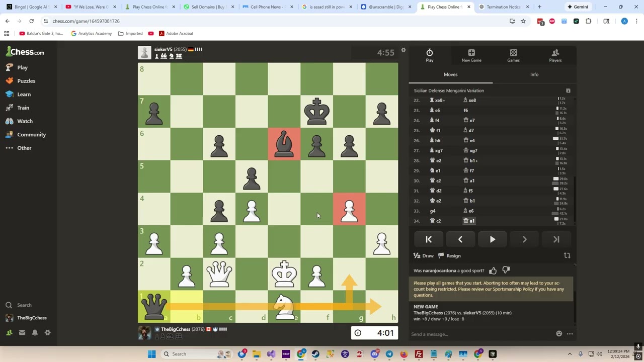644x362 pixels.
Task: Open Sicilian Defense: Mengarini Variation link
Action: (x=449, y=90)
